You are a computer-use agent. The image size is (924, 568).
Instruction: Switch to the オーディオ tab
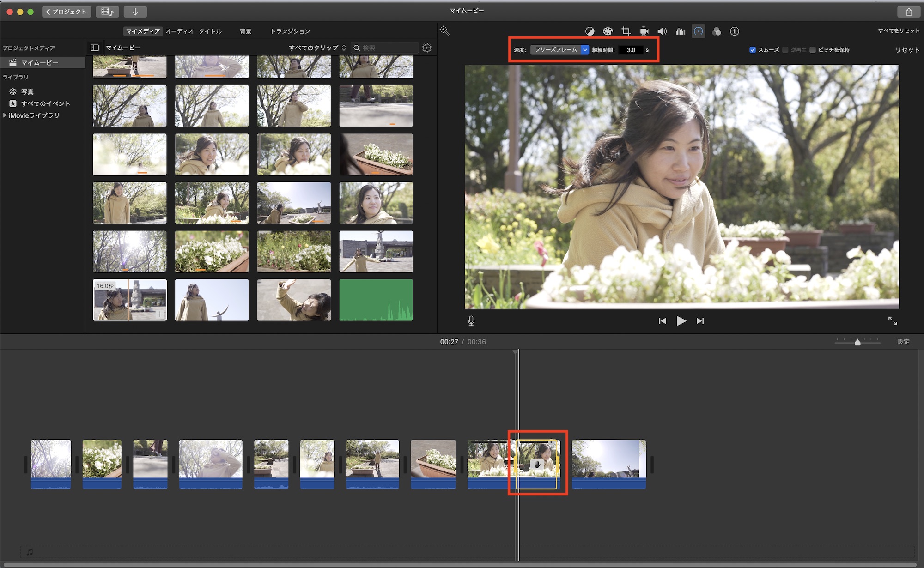pos(180,31)
